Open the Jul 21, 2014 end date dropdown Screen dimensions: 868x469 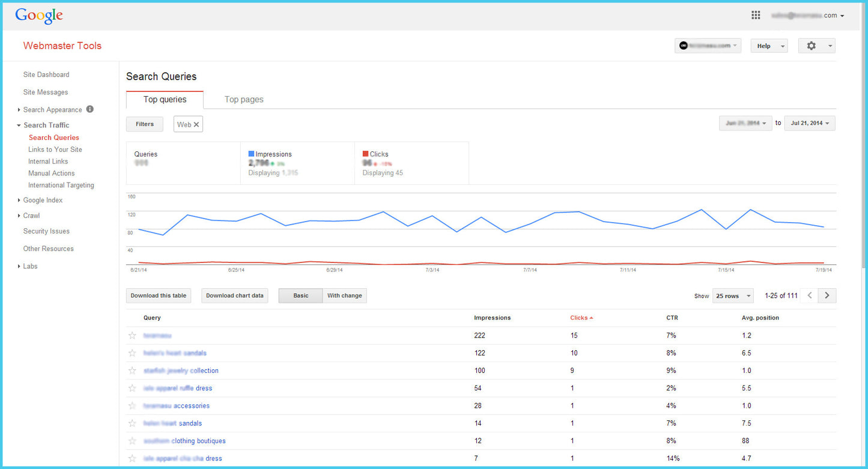[810, 123]
